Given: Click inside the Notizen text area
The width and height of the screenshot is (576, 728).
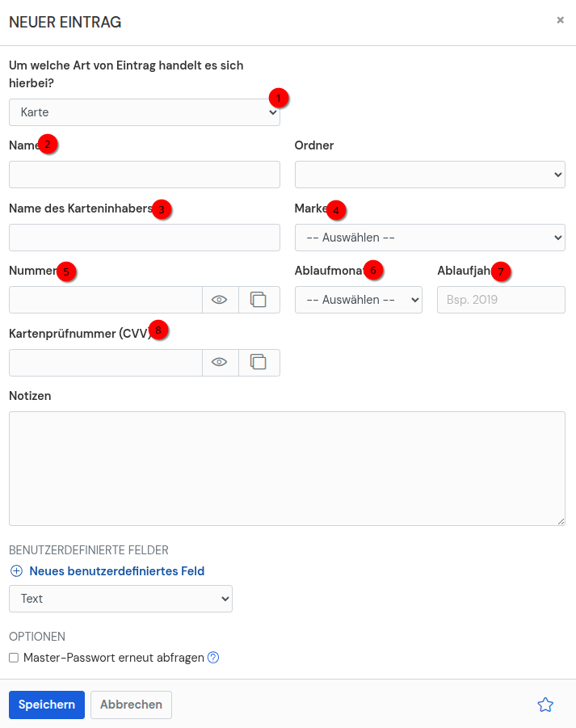Looking at the screenshot, I should click(x=287, y=469).
